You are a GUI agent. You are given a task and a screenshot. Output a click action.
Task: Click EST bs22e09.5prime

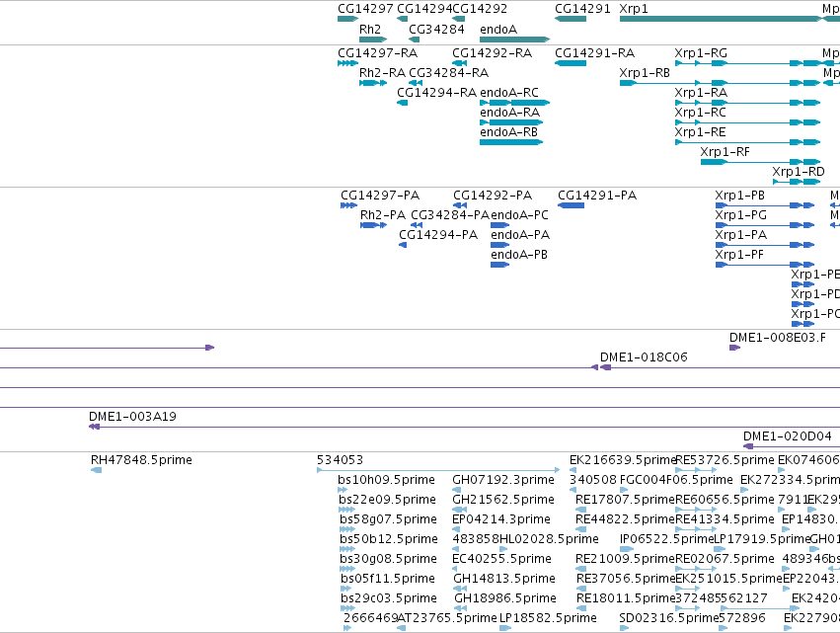(x=346, y=510)
